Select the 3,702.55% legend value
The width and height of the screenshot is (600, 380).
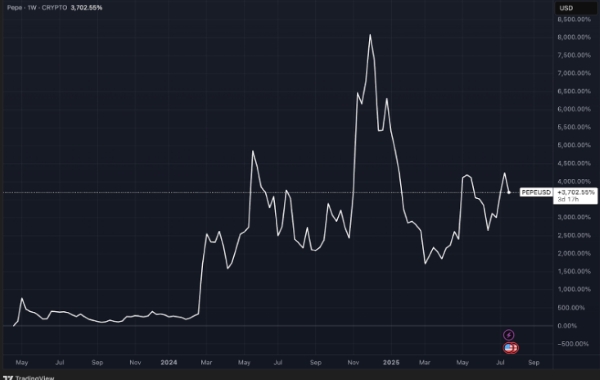(86, 8)
